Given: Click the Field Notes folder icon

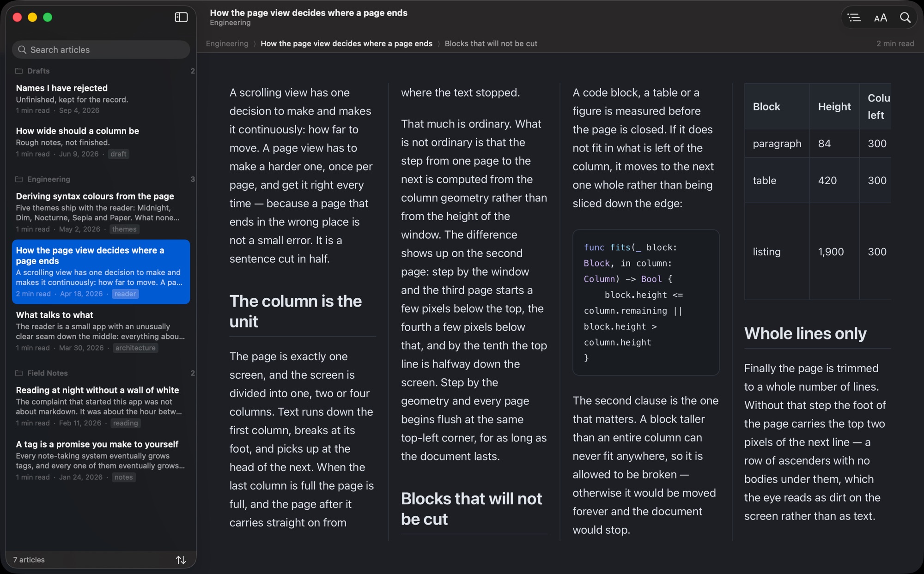Looking at the screenshot, I should (x=19, y=373).
